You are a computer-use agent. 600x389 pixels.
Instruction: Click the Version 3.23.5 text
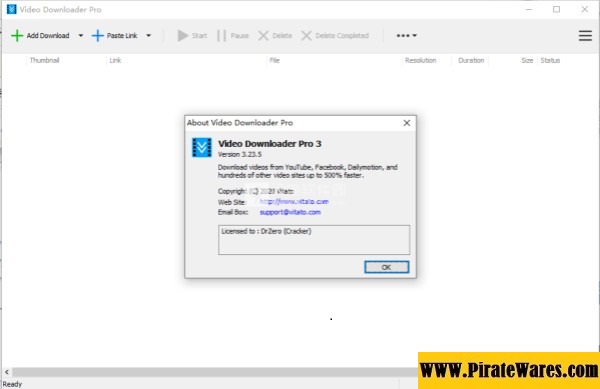[240, 155]
